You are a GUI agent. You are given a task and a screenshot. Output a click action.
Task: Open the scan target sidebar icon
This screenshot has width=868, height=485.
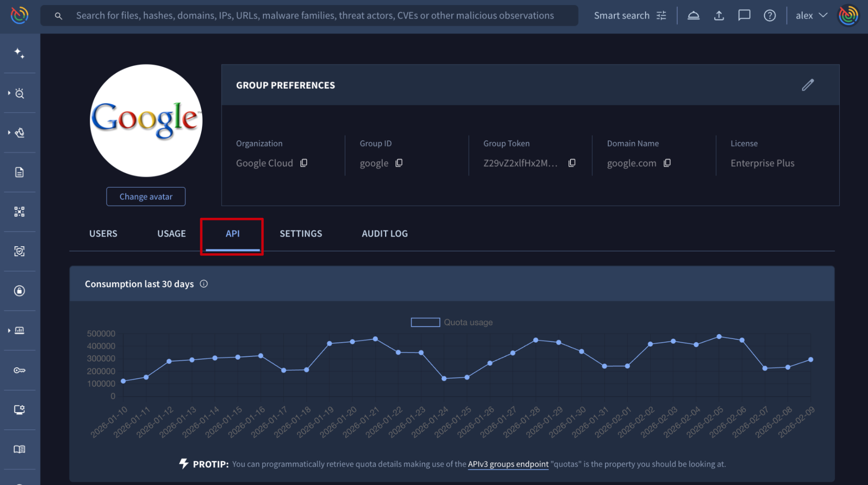19,251
